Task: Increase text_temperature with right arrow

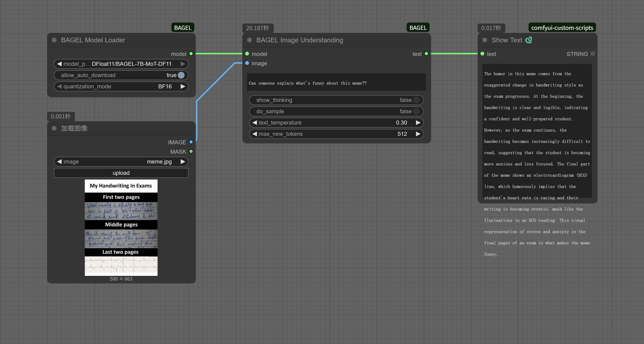Action: click(418, 123)
